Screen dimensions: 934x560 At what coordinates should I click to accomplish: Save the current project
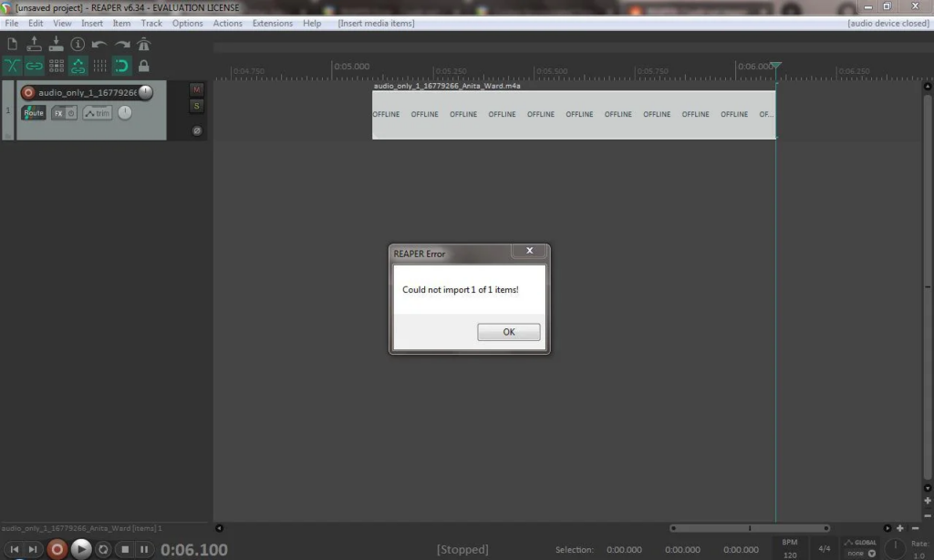point(56,44)
